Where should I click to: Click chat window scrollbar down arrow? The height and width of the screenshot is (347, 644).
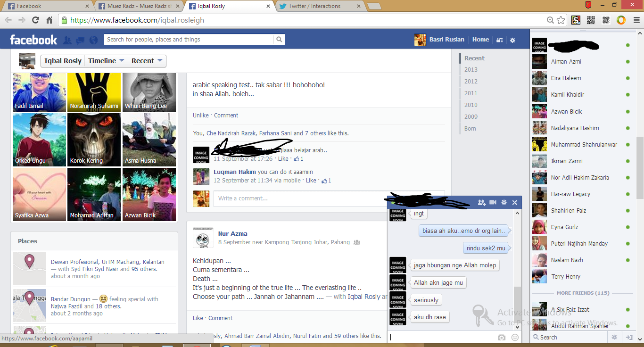(x=518, y=326)
